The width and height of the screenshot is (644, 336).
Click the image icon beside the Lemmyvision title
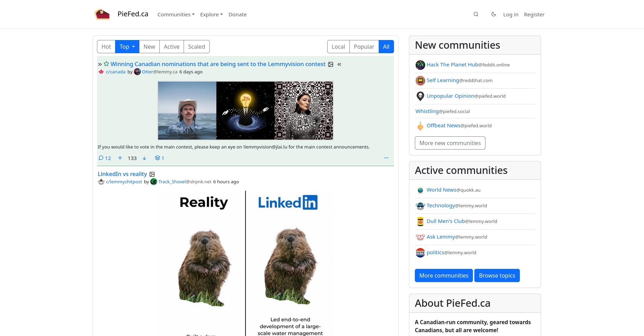[331, 64]
